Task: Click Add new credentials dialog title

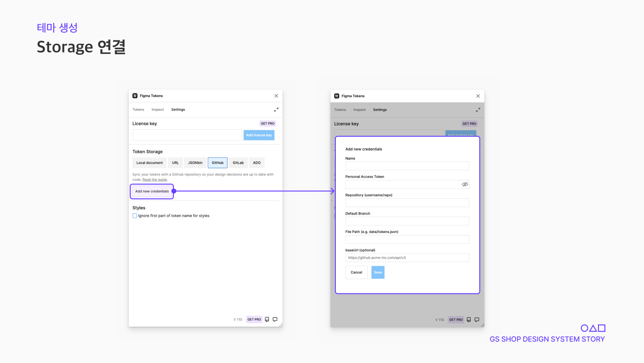Action: (364, 149)
